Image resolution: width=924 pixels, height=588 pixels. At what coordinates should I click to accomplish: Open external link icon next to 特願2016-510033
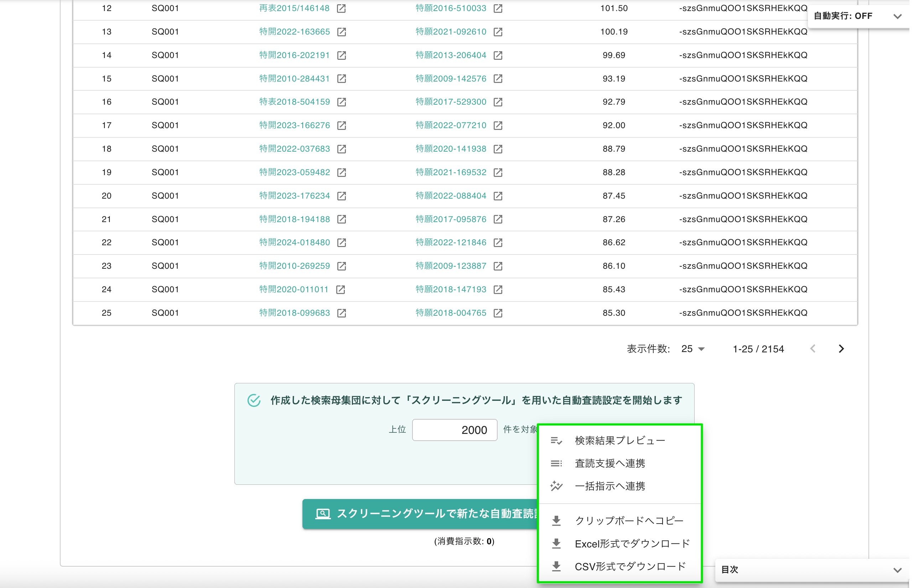pyautogui.click(x=498, y=9)
